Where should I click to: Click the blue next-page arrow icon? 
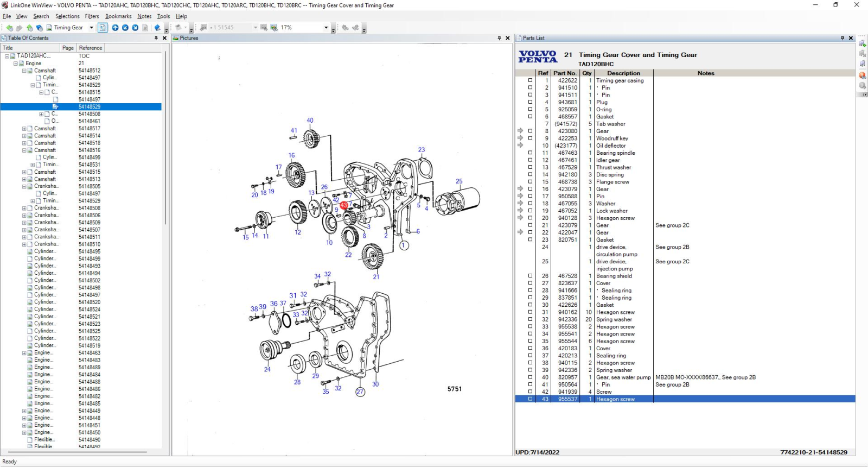pos(135,28)
